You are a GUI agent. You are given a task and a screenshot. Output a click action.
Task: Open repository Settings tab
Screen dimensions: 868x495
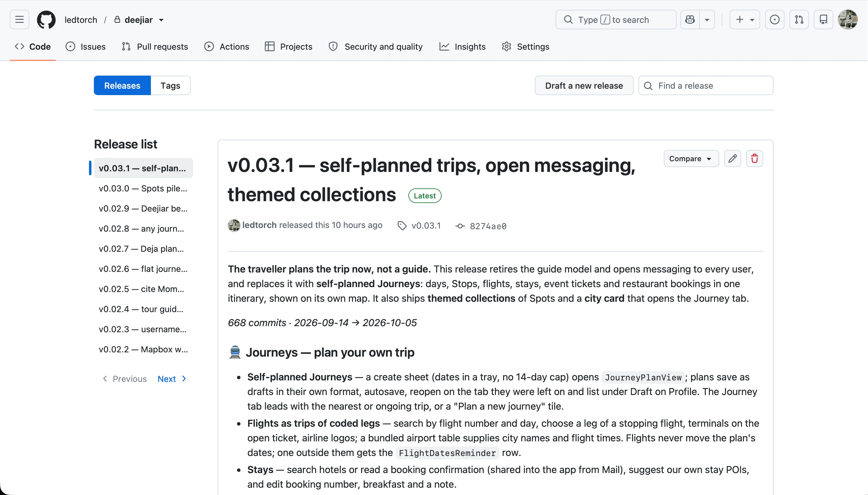point(525,47)
